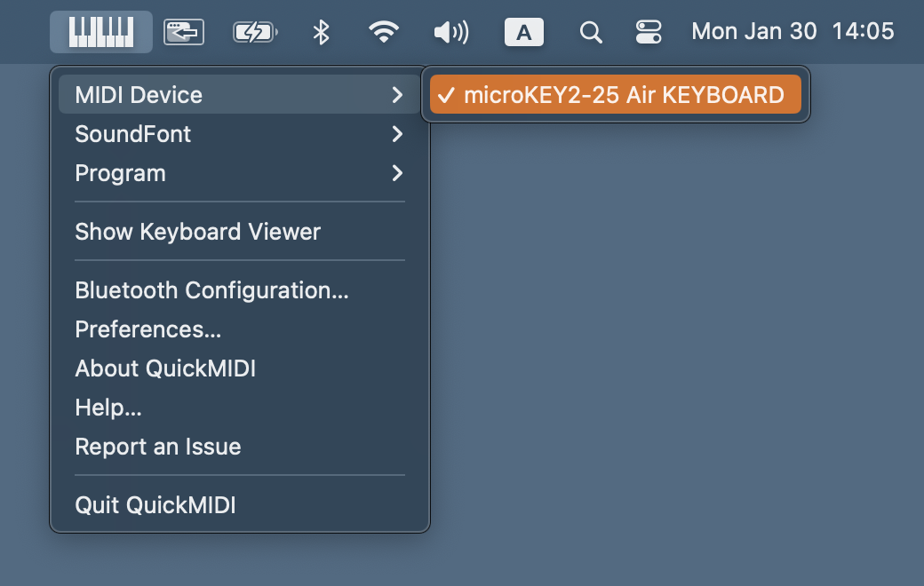Select Report an Issue
The image size is (924, 586).
(x=158, y=447)
